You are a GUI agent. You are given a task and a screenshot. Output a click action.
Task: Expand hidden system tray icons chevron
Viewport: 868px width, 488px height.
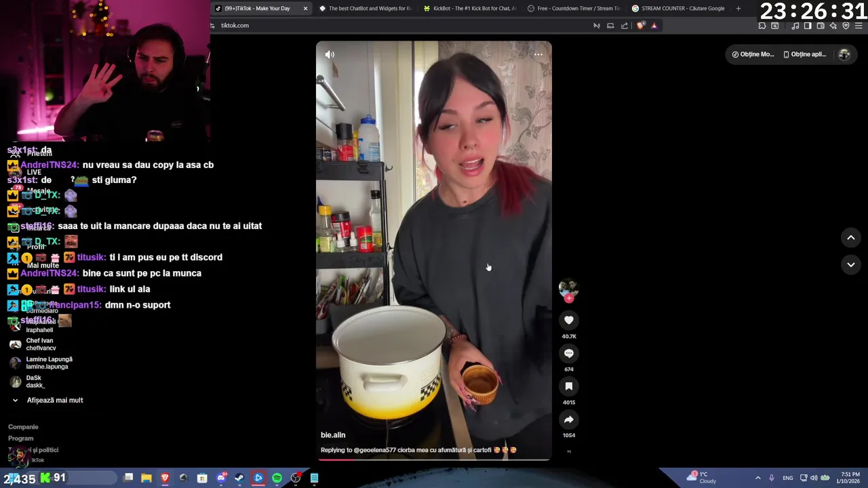(x=757, y=478)
